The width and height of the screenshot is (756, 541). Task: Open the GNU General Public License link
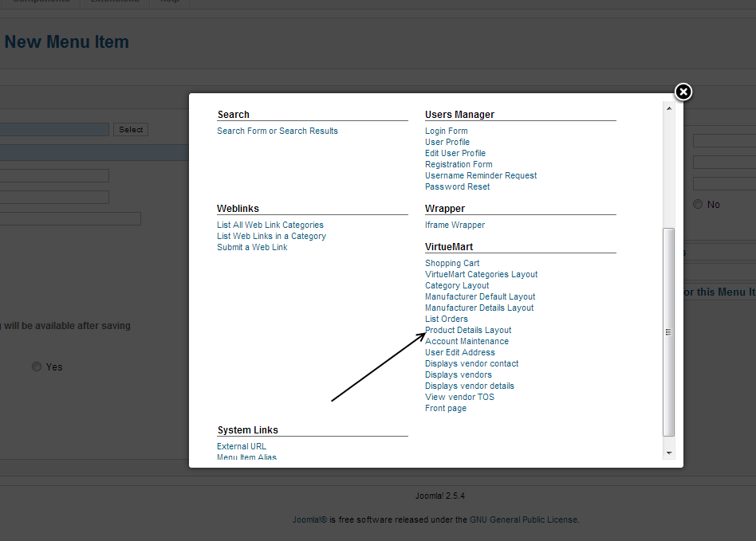524,519
